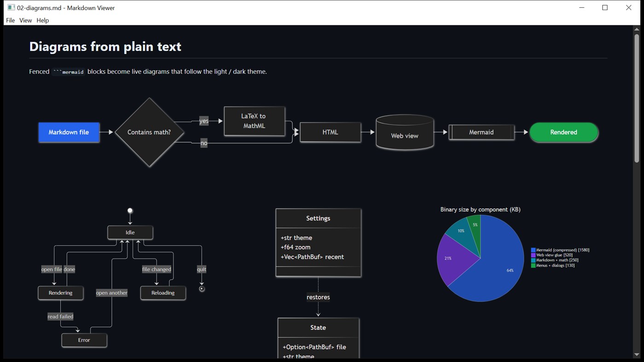Open the File menu
Screen dimensions: 644x362
point(10,20)
